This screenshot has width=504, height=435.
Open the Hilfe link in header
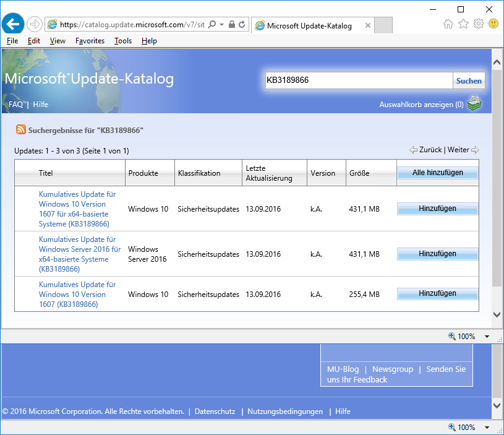[x=40, y=105]
